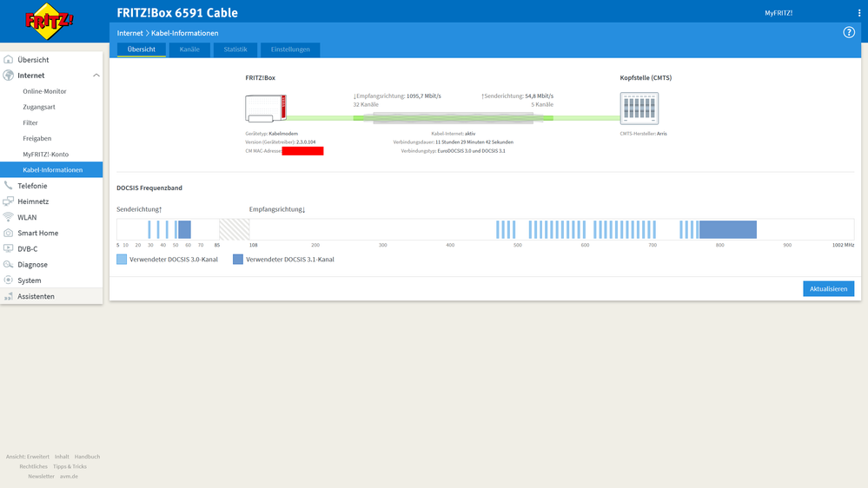Image resolution: width=868 pixels, height=488 pixels.
Task: Open the three-dot options menu
Action: (859, 13)
